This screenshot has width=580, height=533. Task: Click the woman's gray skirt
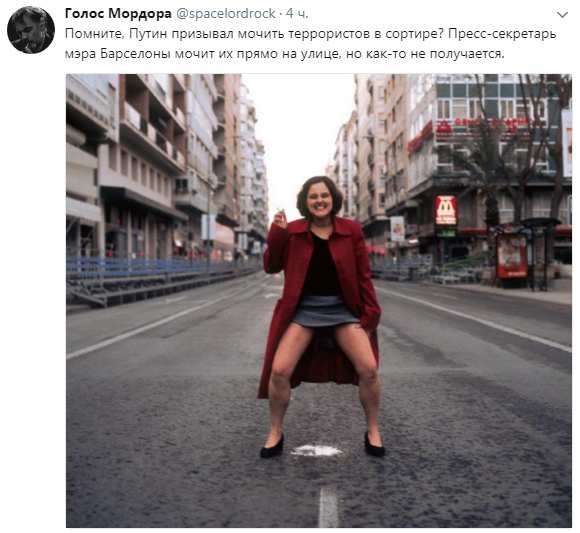click(x=323, y=311)
